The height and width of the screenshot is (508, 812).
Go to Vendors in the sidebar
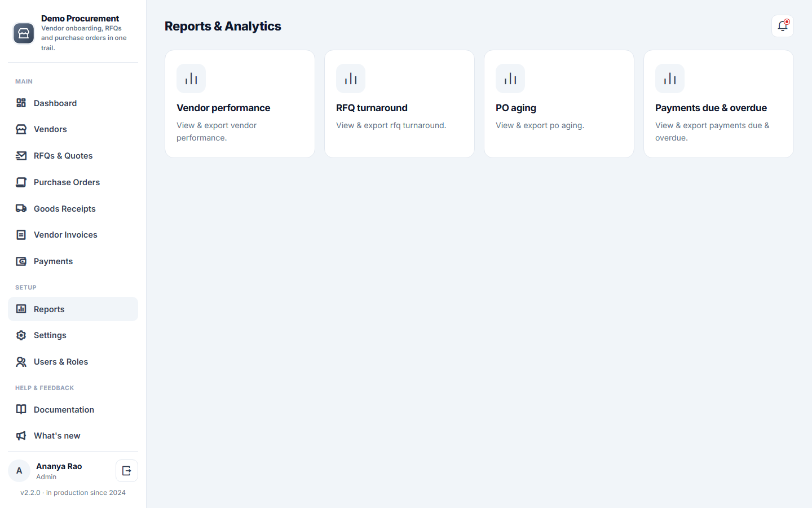point(73,129)
